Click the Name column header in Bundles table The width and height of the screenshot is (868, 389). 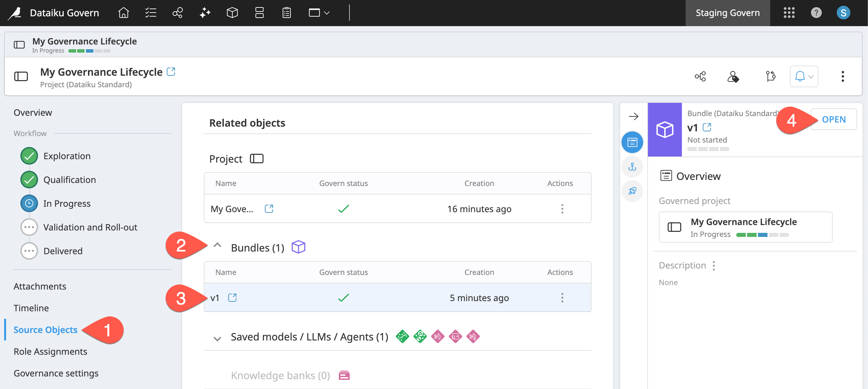pyautogui.click(x=226, y=272)
